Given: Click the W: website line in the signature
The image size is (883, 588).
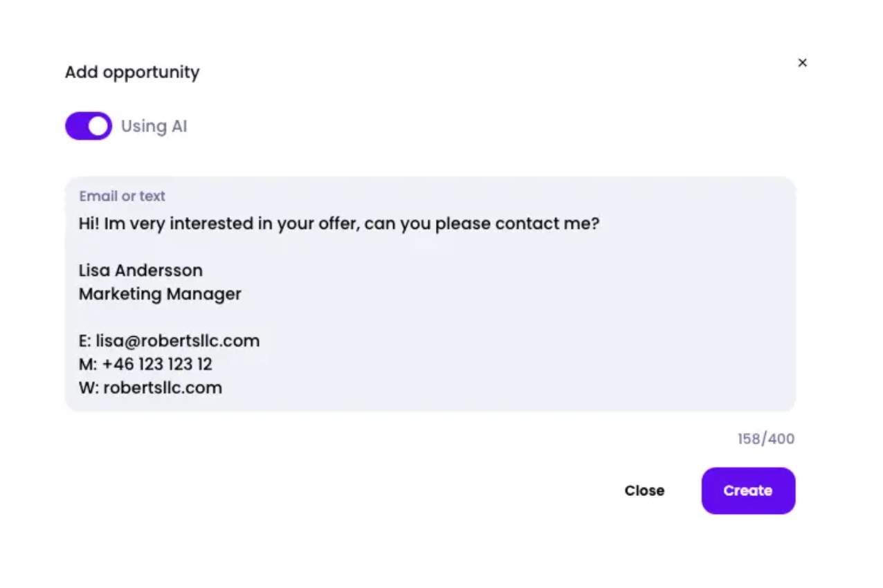Looking at the screenshot, I should (x=150, y=387).
